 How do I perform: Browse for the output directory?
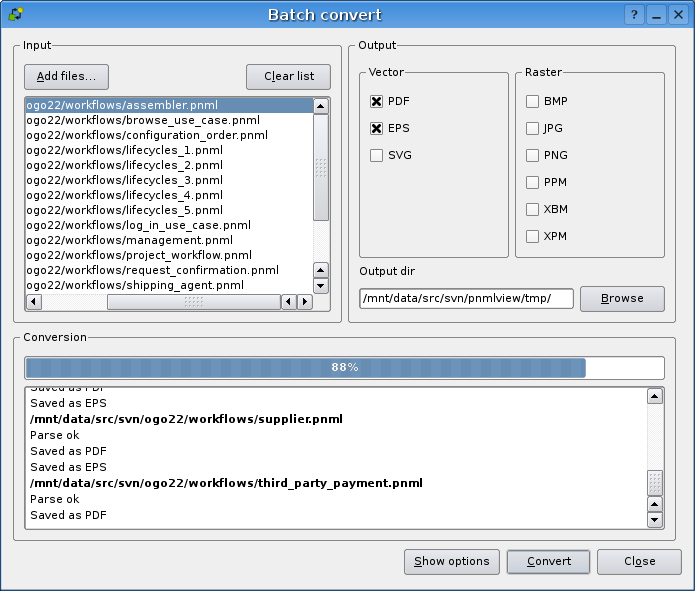click(622, 299)
